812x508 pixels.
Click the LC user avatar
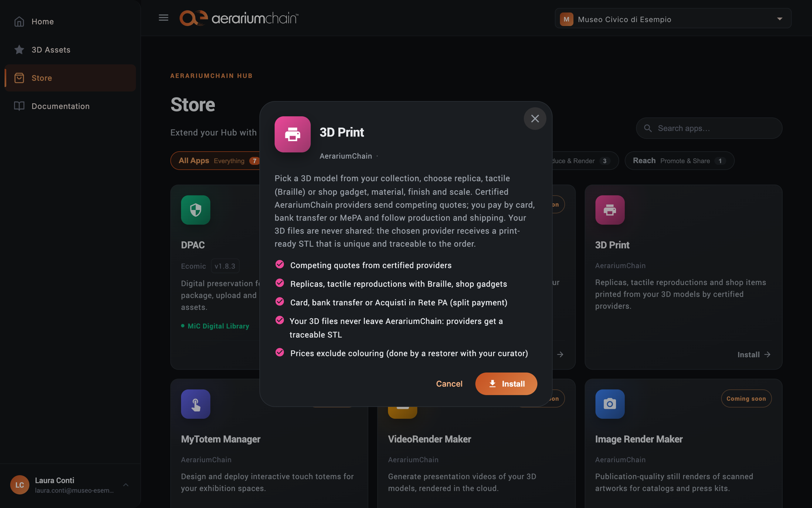point(19,485)
